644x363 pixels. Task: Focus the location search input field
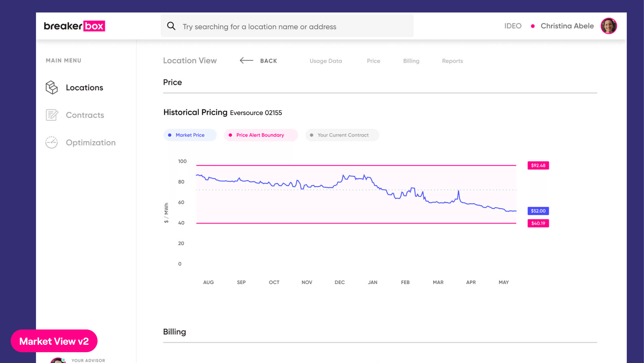click(x=287, y=26)
